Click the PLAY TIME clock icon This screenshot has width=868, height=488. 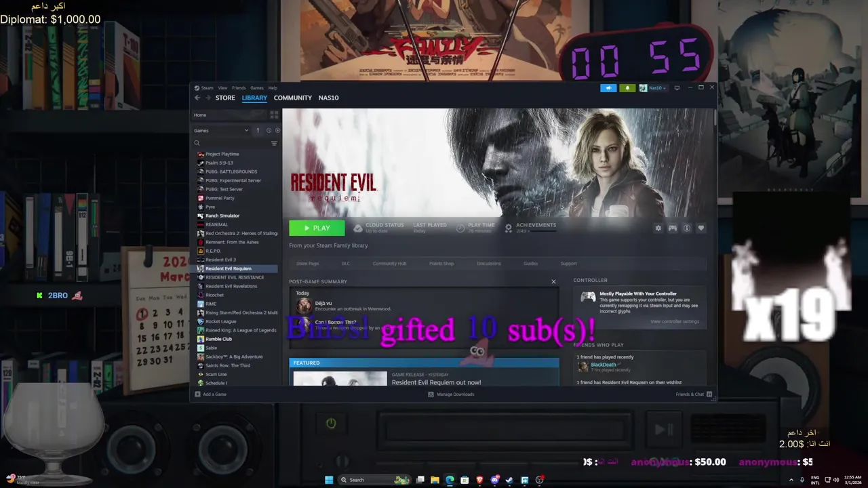pyautogui.click(x=460, y=228)
